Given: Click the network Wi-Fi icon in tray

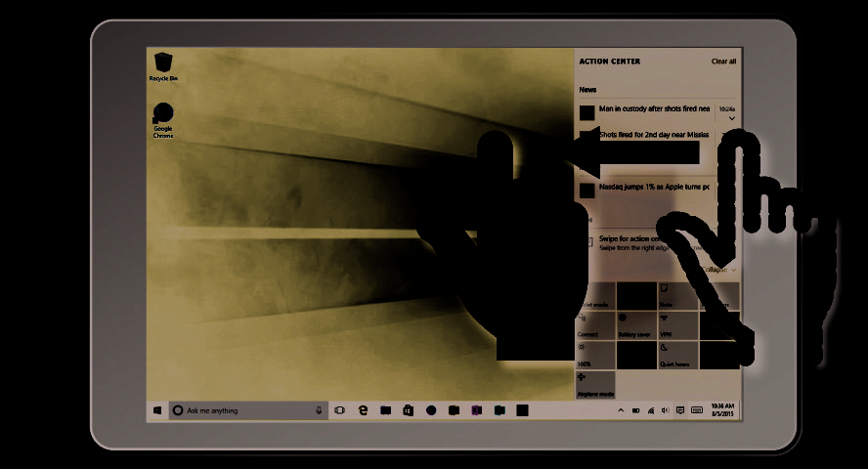Looking at the screenshot, I should click(650, 410).
